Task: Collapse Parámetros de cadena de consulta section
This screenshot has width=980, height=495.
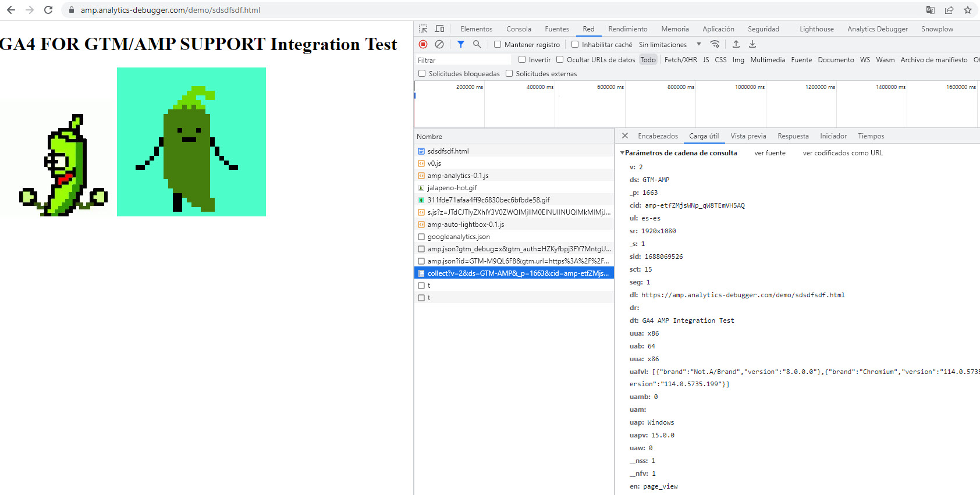Action: (x=622, y=153)
